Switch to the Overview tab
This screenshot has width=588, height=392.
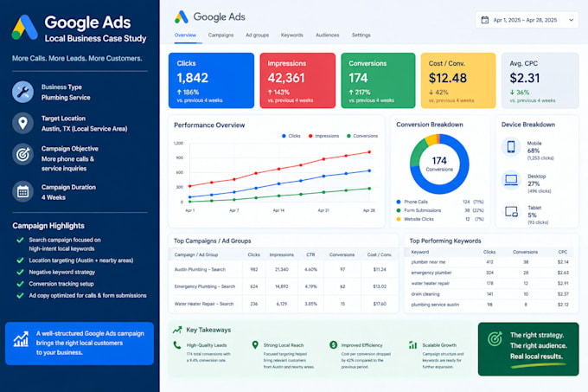point(185,35)
